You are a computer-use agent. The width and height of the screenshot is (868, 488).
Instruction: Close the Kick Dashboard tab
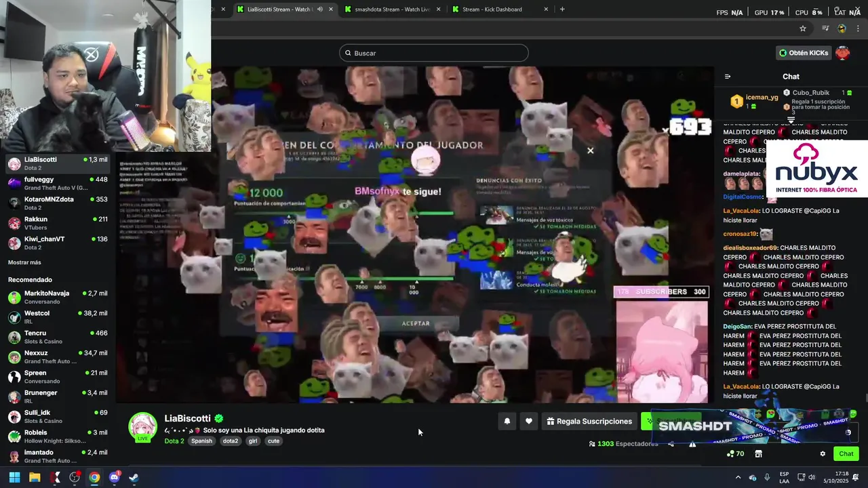click(546, 9)
